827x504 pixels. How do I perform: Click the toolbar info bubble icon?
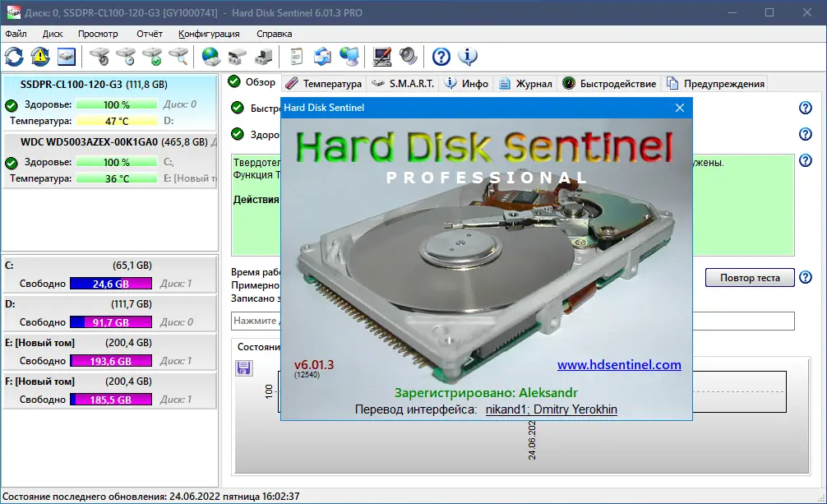point(467,57)
